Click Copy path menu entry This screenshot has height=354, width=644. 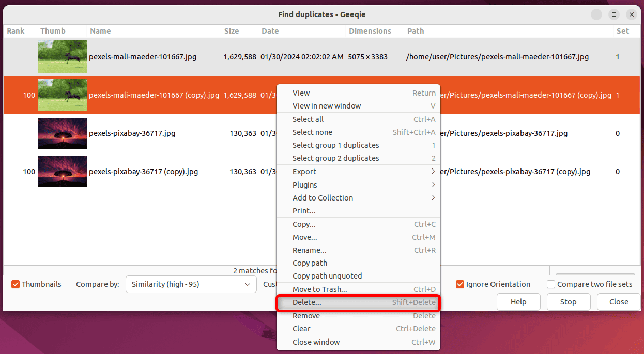358,263
